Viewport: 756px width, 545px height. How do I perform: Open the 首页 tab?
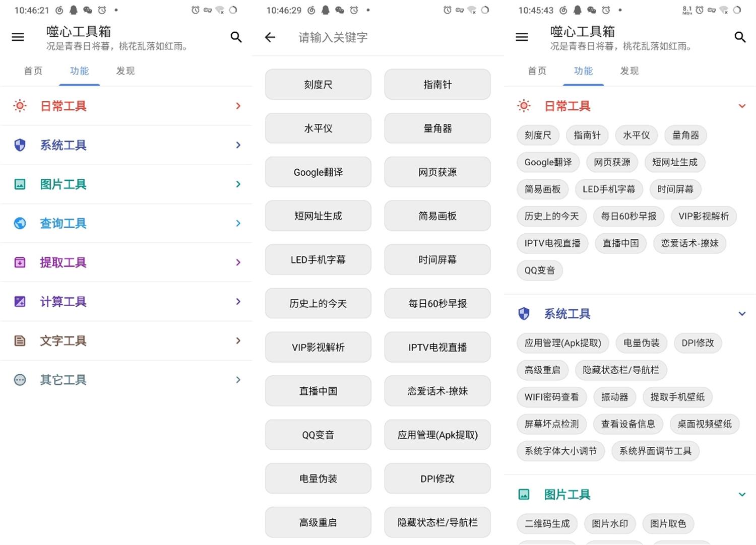33,71
